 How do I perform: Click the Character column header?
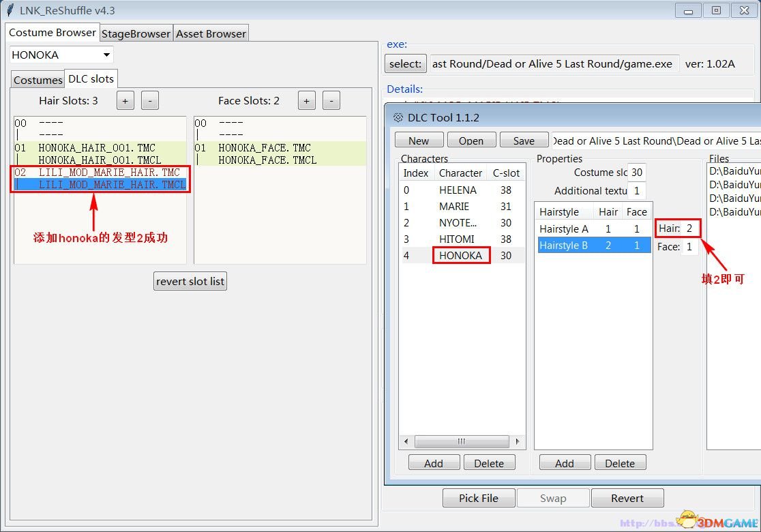(x=460, y=173)
